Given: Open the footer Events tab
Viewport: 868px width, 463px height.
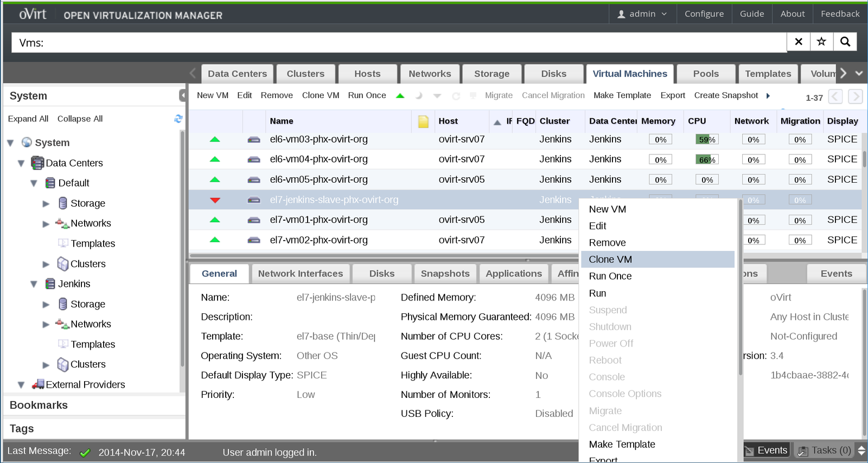Looking at the screenshot, I should [766, 451].
